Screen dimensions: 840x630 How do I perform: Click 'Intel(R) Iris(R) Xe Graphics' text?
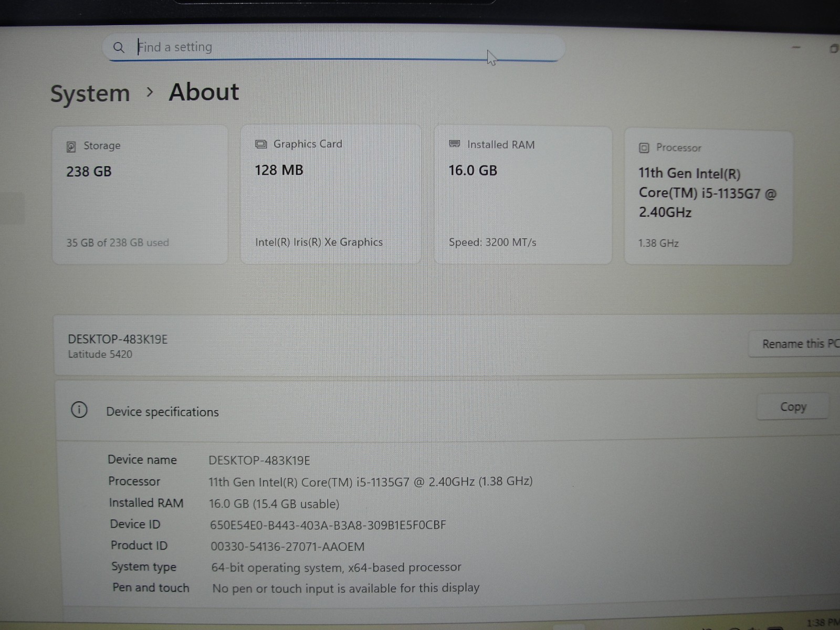[319, 242]
